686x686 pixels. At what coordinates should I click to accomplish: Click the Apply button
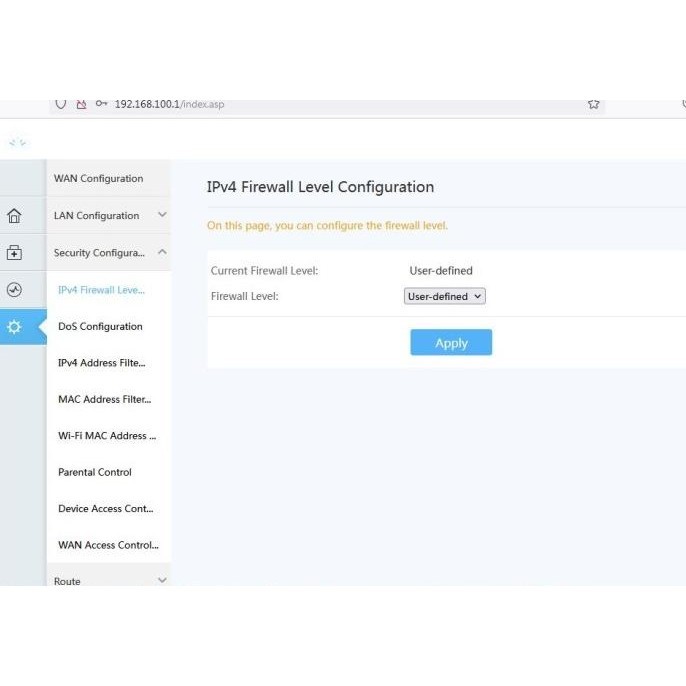(x=451, y=343)
